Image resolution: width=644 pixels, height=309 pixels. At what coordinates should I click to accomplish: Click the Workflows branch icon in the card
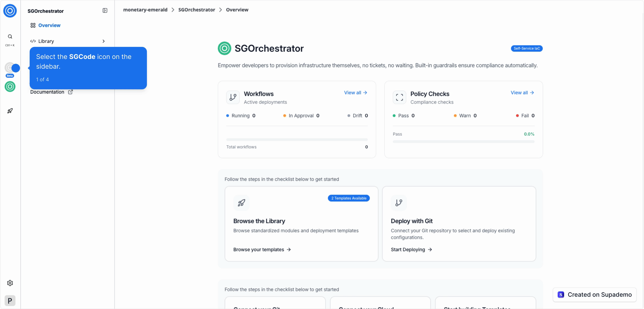[x=233, y=97]
